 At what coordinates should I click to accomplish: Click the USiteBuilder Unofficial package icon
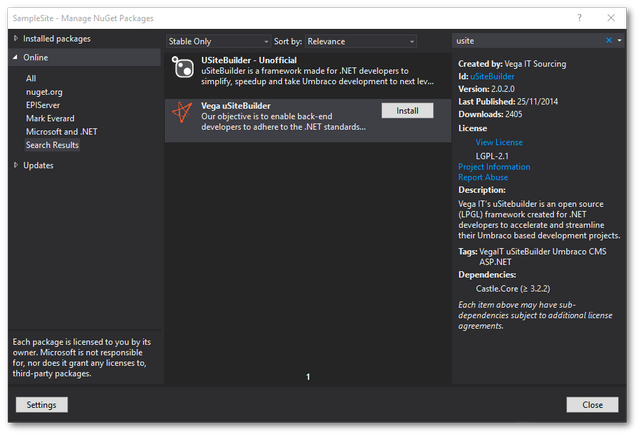point(183,67)
